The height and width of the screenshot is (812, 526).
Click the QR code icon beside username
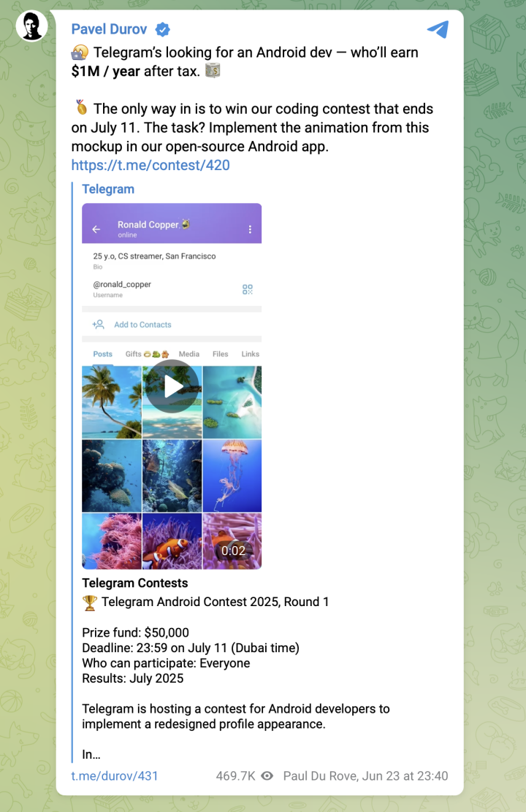coord(248,289)
